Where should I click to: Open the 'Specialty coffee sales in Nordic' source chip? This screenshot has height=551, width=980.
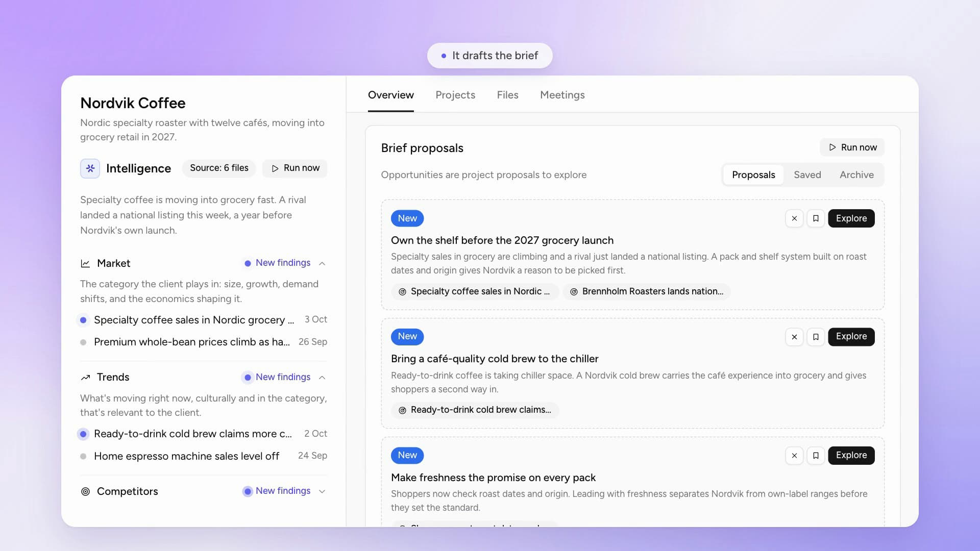click(x=475, y=292)
